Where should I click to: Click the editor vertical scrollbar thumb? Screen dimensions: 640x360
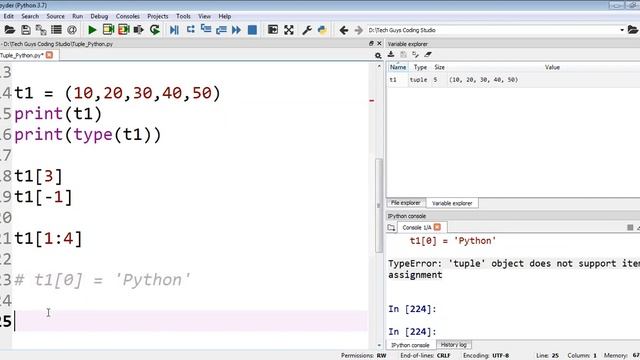[x=379, y=205]
